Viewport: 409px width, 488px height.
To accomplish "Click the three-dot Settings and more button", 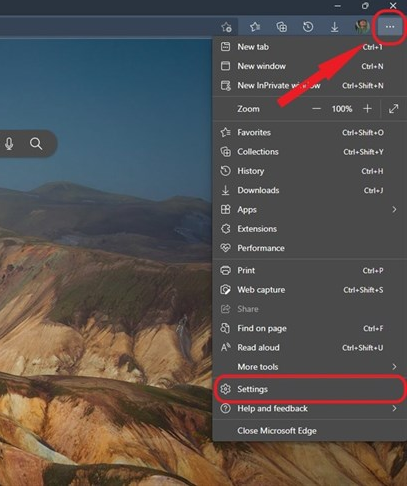I will [391, 26].
